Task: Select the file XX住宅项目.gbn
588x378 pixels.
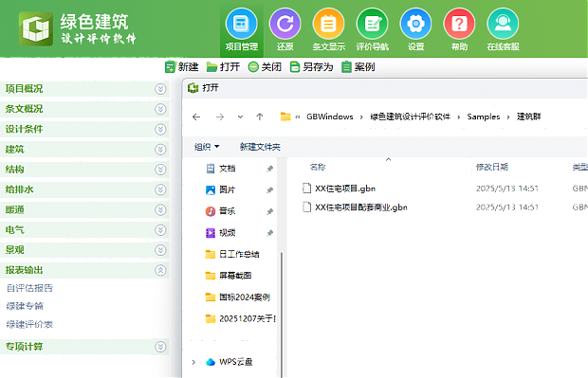Action: click(345, 189)
